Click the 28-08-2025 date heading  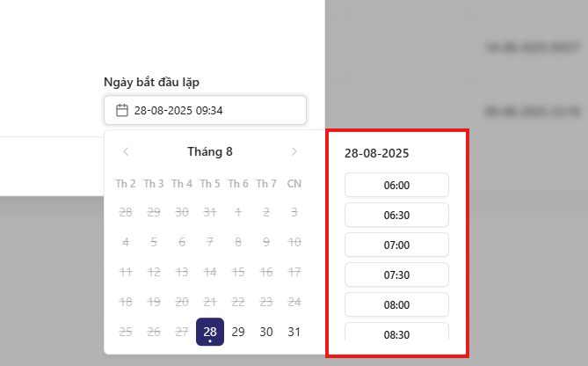377,153
